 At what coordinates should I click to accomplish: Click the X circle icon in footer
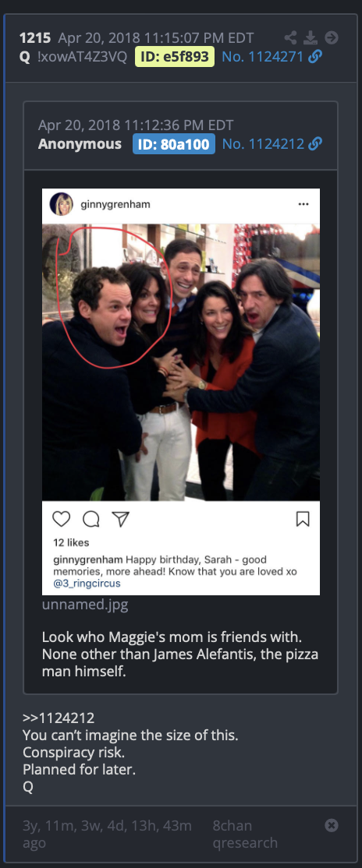click(332, 825)
